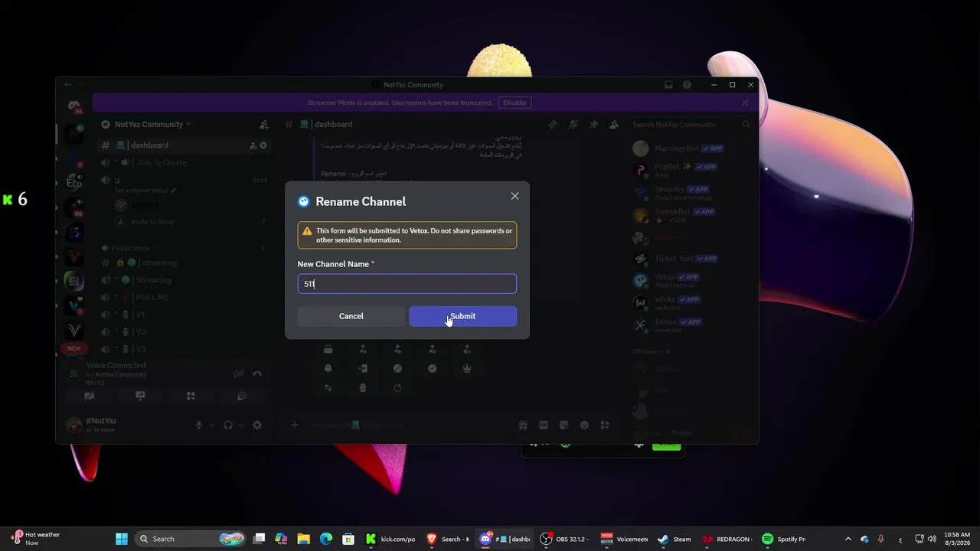Screen dimensions: 980x551
Task: Search the NotYaz Community server
Action: [690, 124]
